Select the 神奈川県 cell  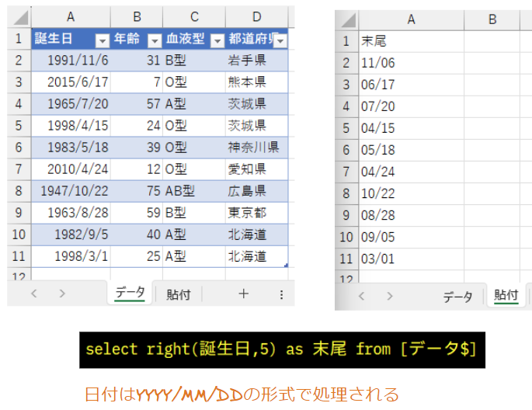tap(257, 148)
